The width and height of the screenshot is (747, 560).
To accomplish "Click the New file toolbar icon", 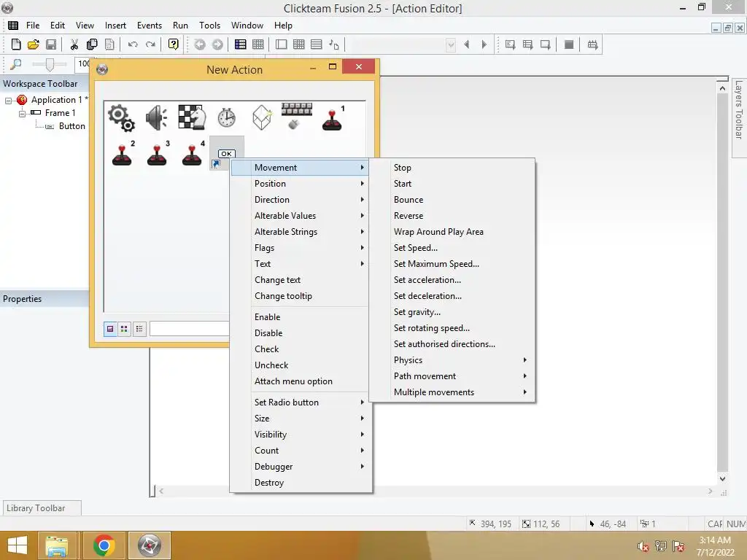I will pyautogui.click(x=16, y=44).
